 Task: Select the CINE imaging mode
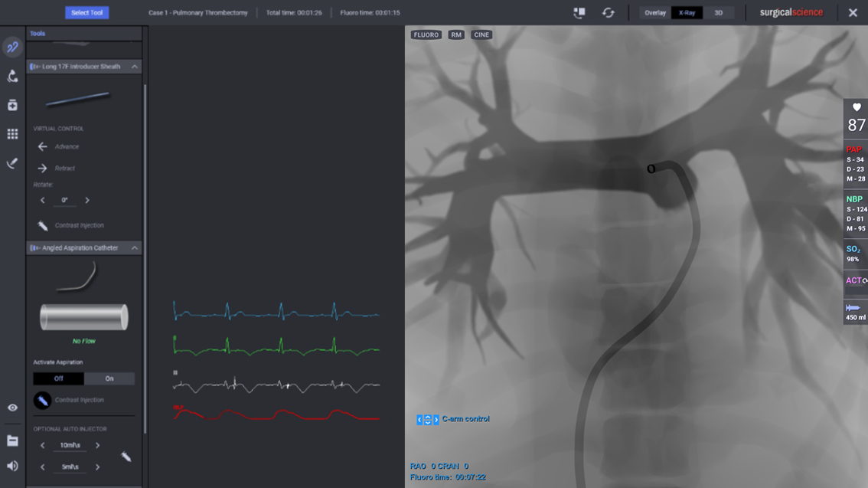(x=481, y=35)
